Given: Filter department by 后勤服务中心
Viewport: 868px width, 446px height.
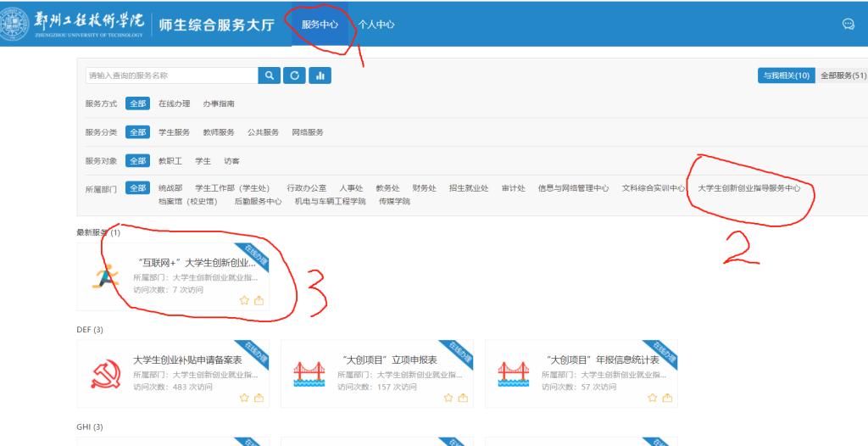Looking at the screenshot, I should [x=258, y=202].
